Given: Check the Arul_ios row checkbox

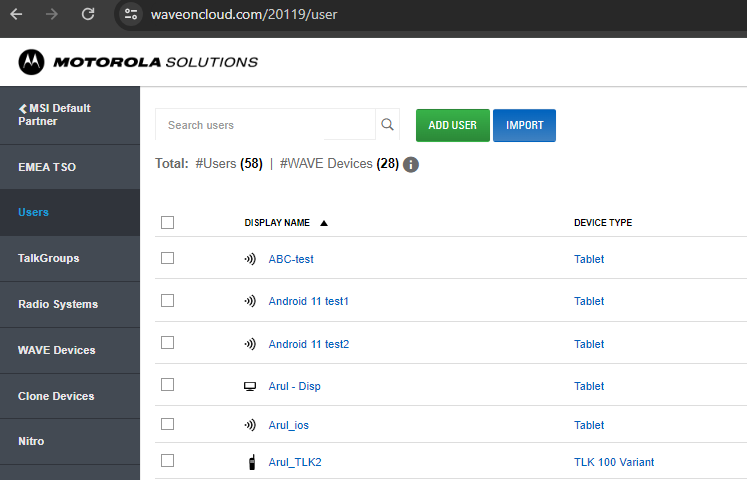Looking at the screenshot, I should coord(167,424).
